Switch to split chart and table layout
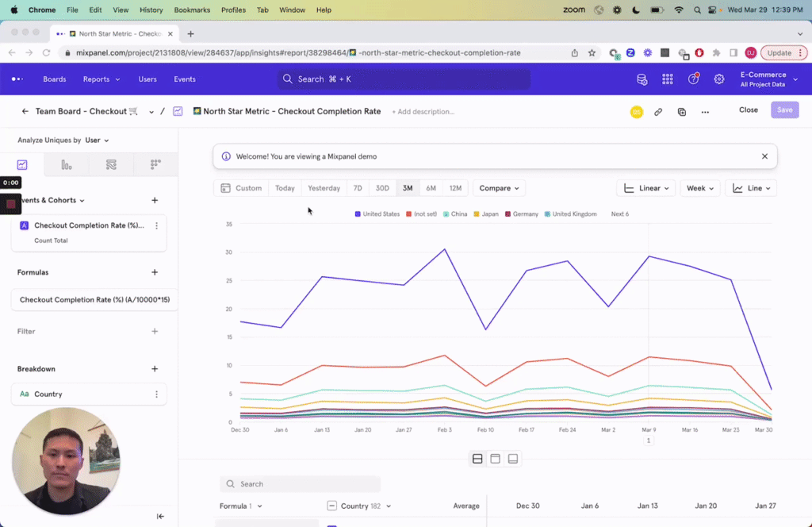 coord(477,459)
